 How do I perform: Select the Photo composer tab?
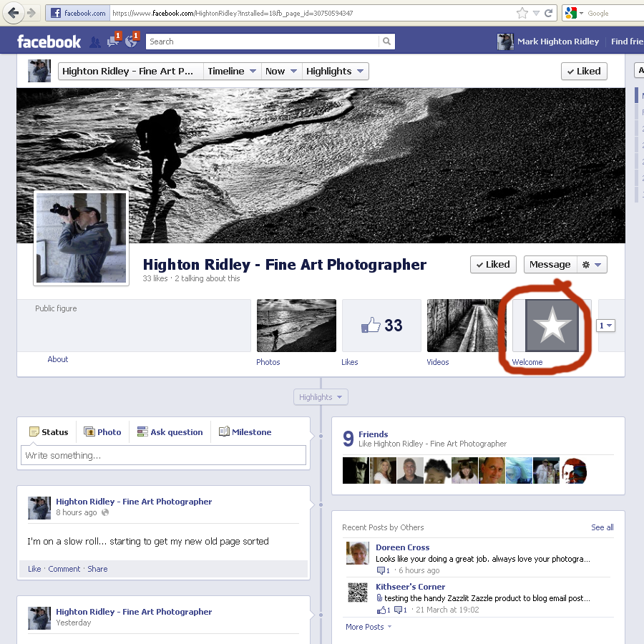point(102,432)
